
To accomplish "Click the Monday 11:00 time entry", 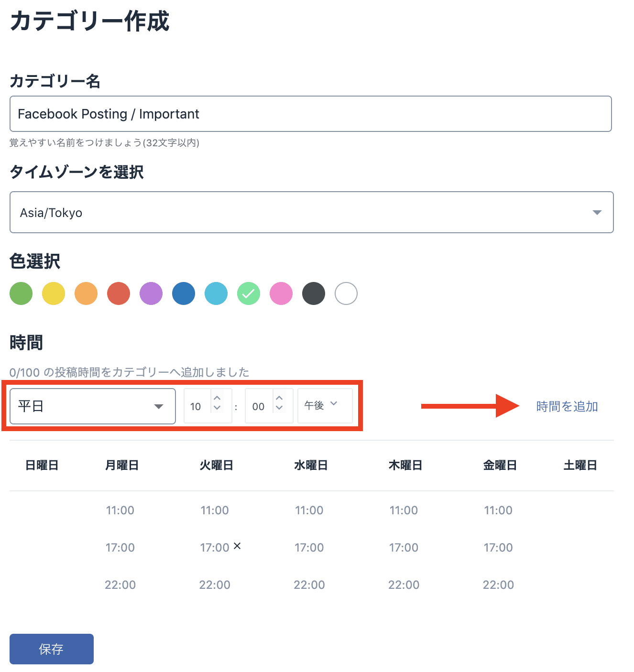I will tap(120, 510).
